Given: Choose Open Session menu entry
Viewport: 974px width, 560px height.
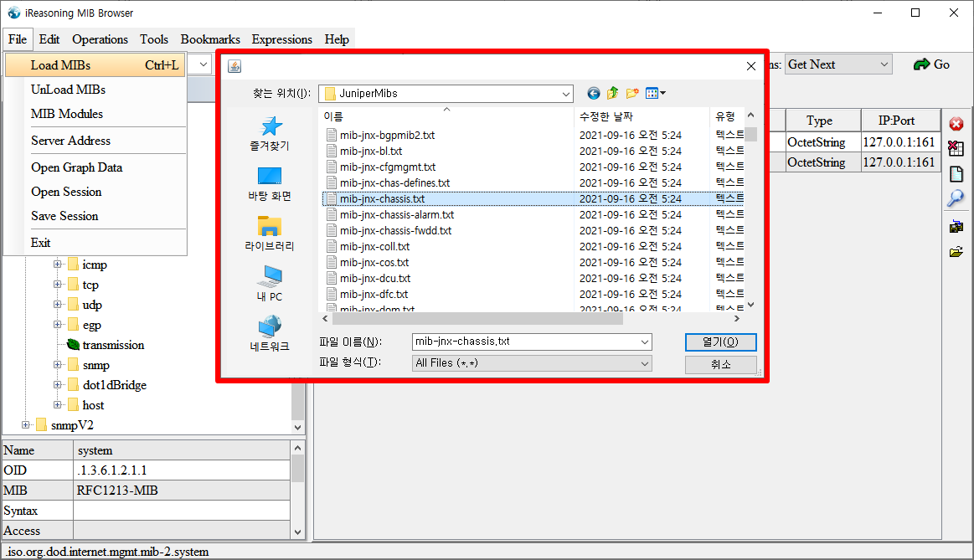Looking at the screenshot, I should click(95, 191).
